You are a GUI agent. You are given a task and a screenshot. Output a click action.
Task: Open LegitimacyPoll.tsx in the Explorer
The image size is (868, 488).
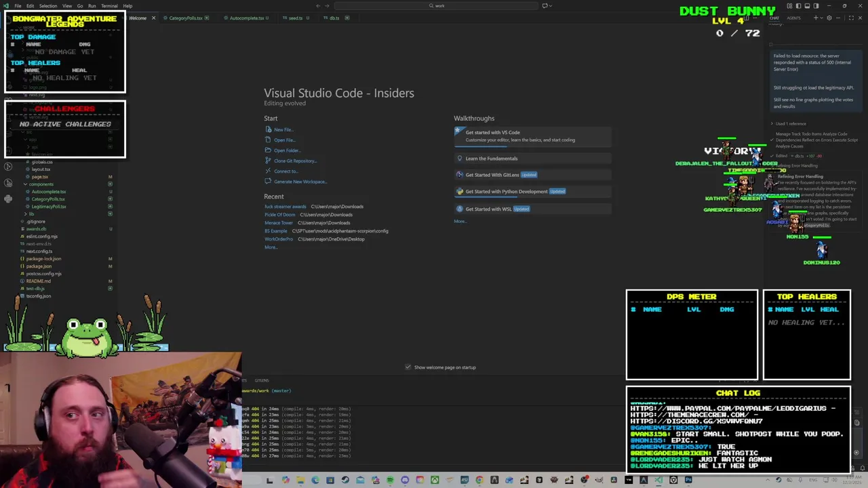pyautogui.click(x=49, y=207)
